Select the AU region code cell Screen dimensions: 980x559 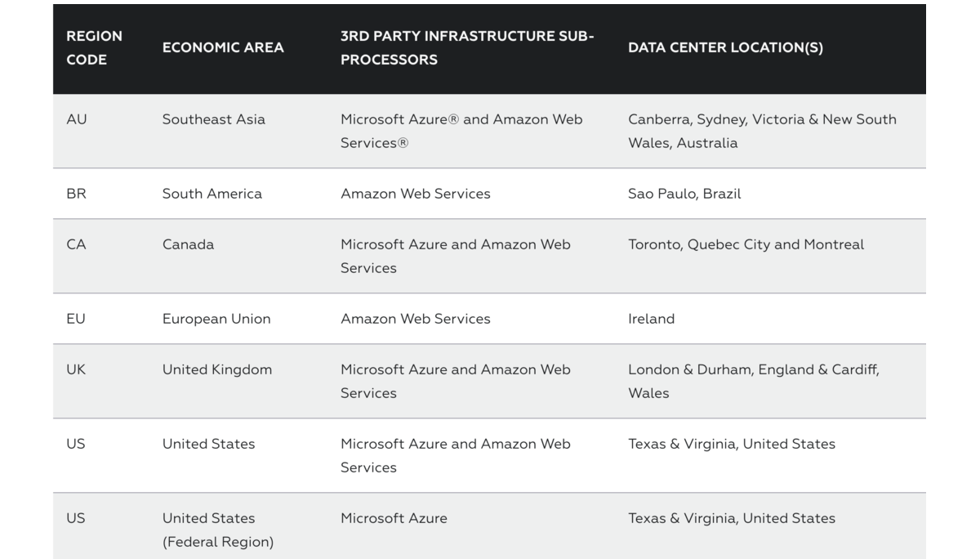pyautogui.click(x=77, y=119)
